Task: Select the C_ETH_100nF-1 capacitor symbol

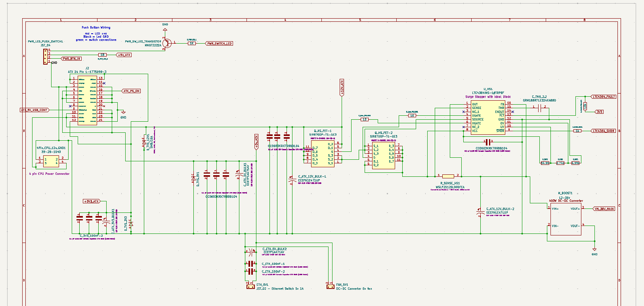Action: click(250, 264)
